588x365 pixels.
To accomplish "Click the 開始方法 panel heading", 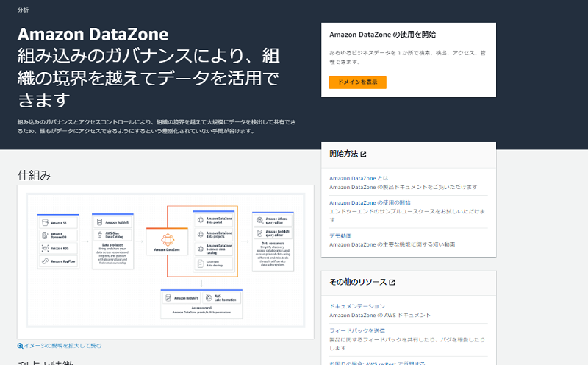I will (343, 154).
